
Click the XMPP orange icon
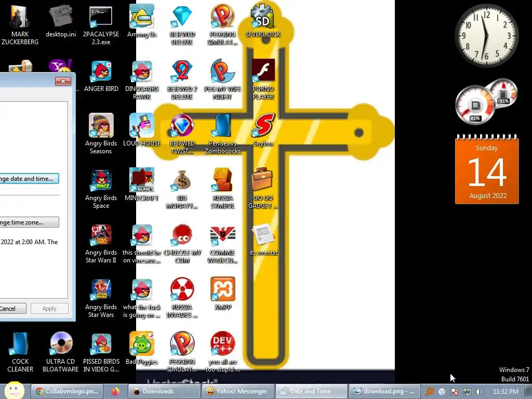click(222, 294)
